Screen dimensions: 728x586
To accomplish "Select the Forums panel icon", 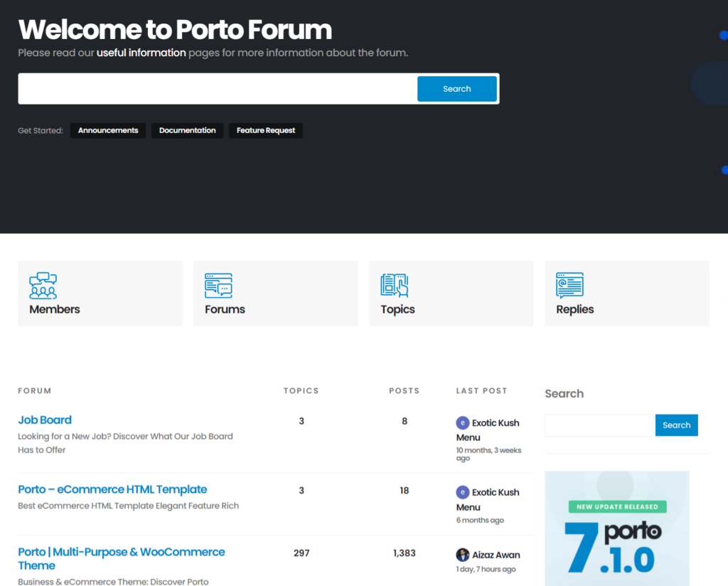I will [218, 285].
